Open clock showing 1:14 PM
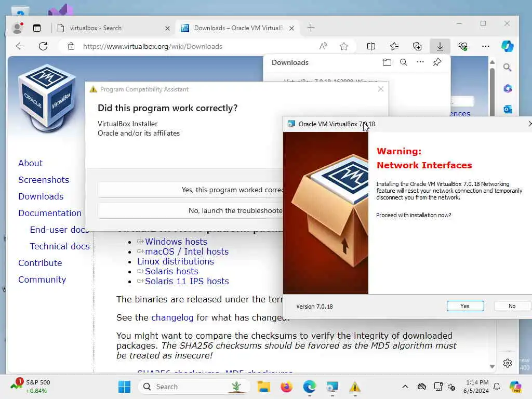Image resolution: width=532 pixels, height=399 pixels. tap(476, 387)
